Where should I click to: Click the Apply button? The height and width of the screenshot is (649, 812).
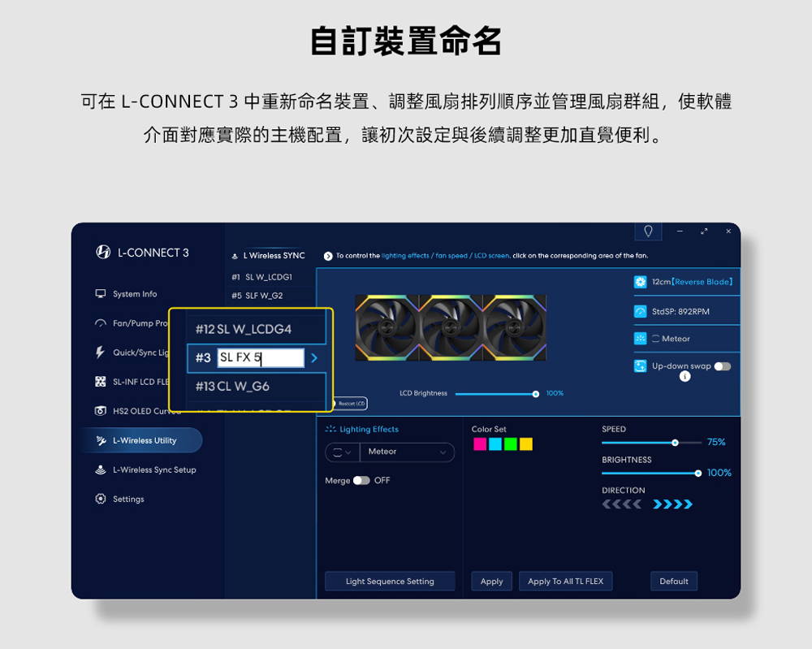coord(491,581)
